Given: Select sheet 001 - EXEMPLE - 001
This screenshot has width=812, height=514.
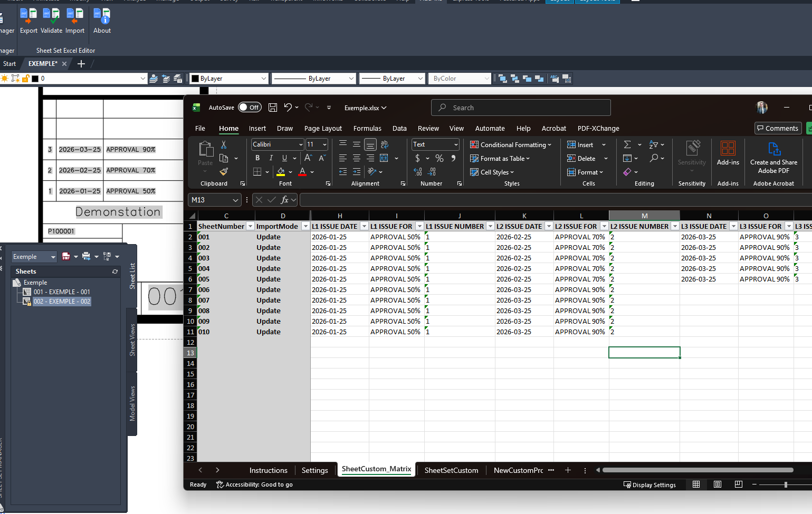Looking at the screenshot, I should (x=62, y=292).
